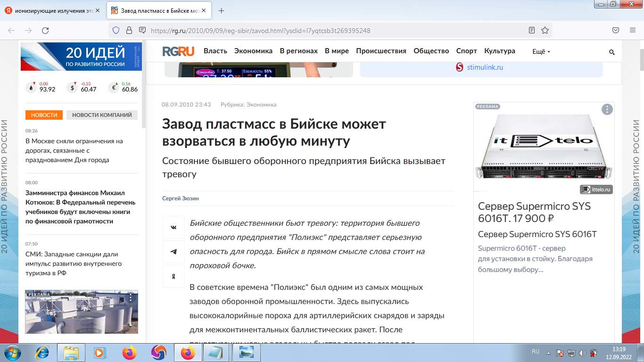
Task: Share article via the Telegram icon
Action: pyautogui.click(x=173, y=251)
